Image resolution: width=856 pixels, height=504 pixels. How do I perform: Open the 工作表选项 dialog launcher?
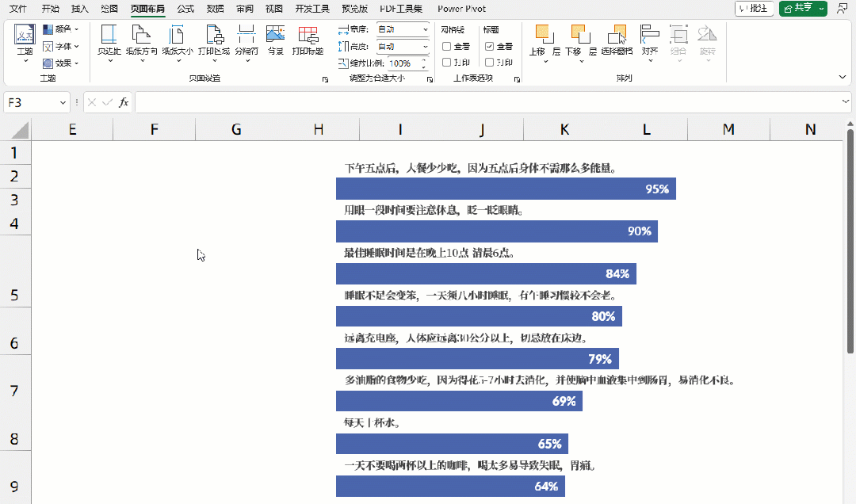517,80
